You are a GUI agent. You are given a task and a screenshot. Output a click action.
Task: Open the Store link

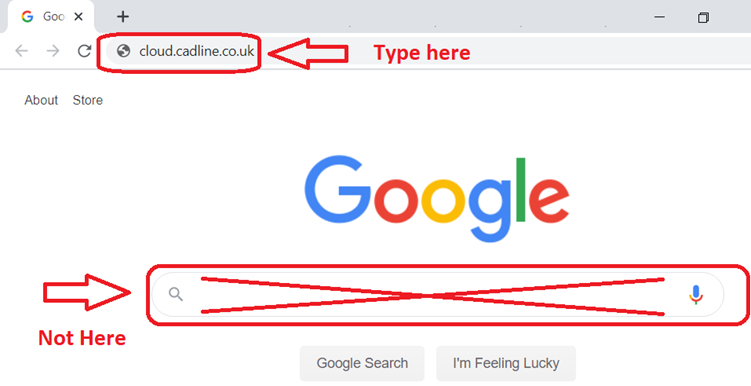(88, 100)
